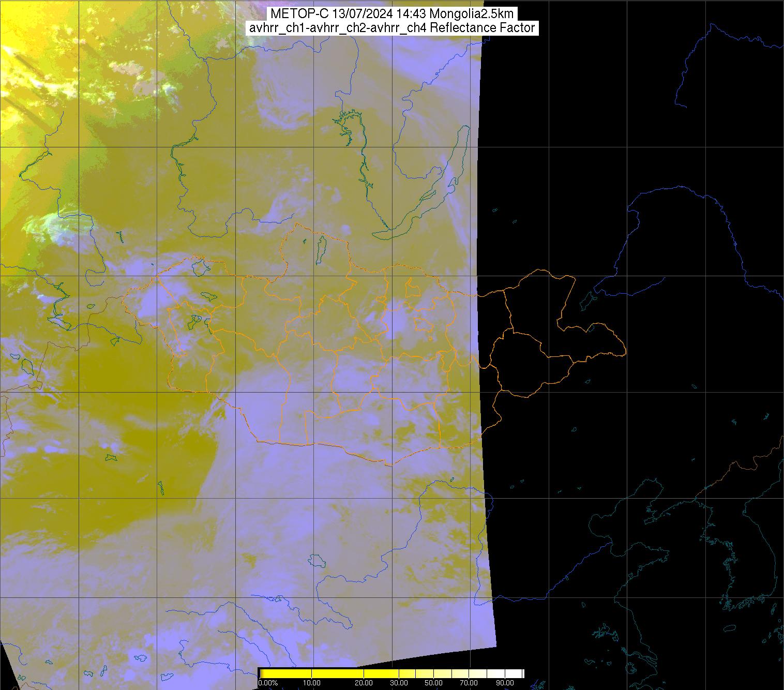Click the 0.00% label on color scale

coord(268,683)
